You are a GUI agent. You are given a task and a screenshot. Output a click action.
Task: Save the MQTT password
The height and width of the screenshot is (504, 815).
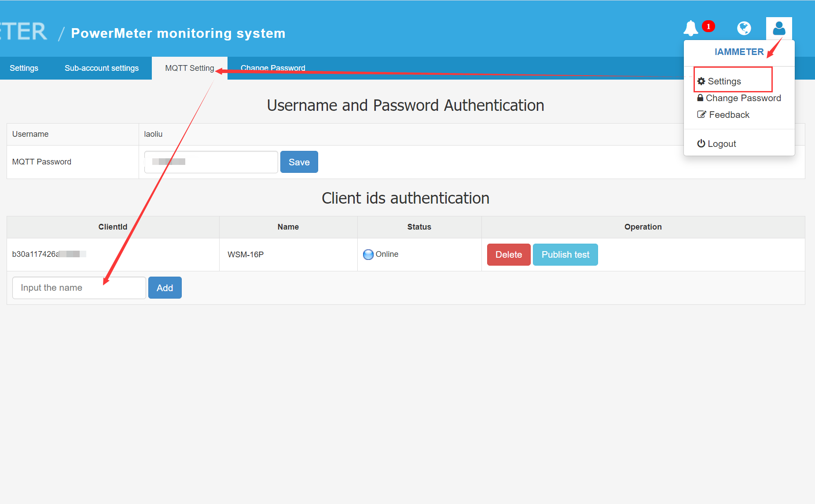(x=299, y=162)
